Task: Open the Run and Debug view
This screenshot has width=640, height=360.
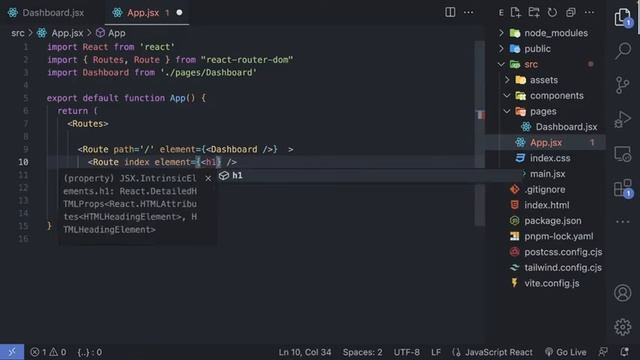Action: coord(622,119)
